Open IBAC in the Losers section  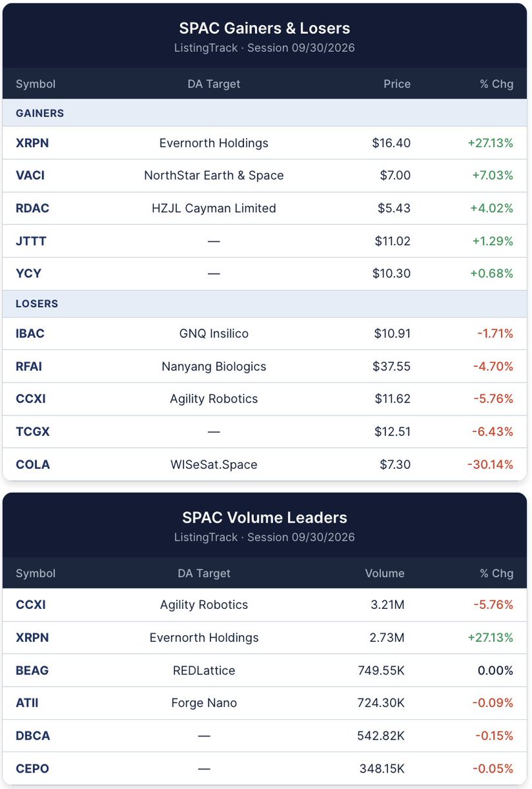coord(30,333)
